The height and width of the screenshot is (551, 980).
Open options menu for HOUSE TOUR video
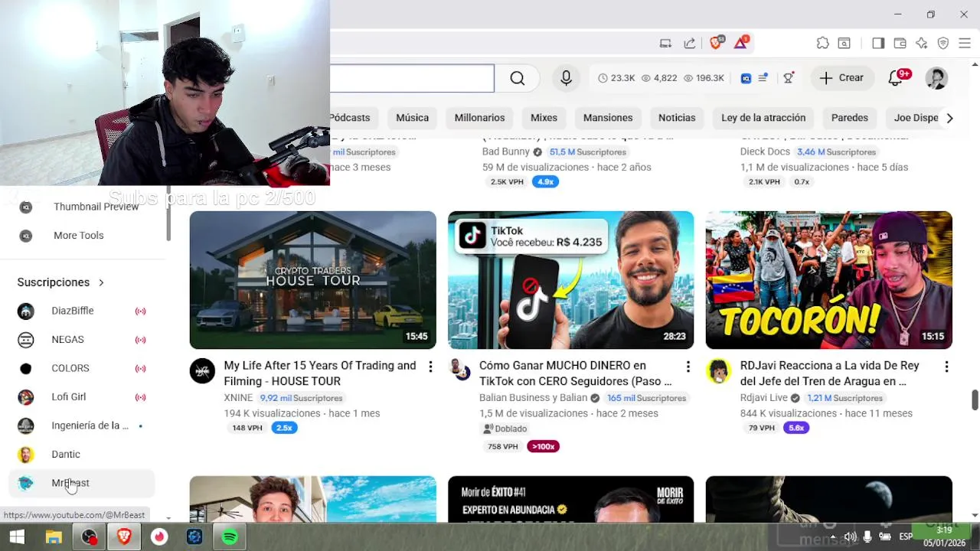(x=430, y=367)
